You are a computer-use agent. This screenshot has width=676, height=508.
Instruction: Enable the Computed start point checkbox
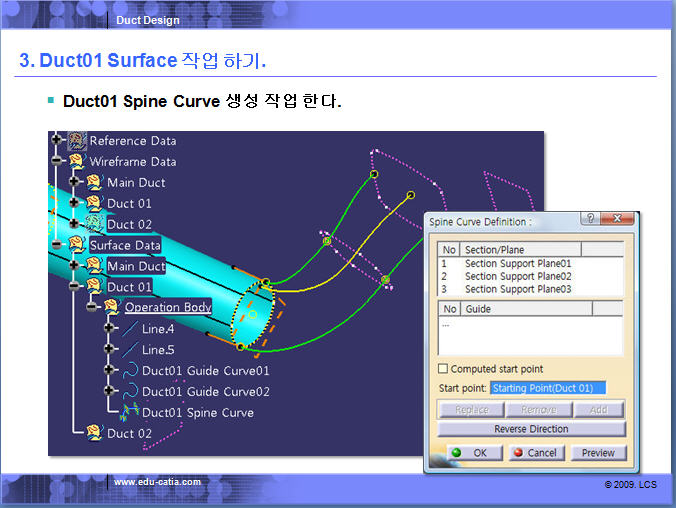(x=444, y=369)
